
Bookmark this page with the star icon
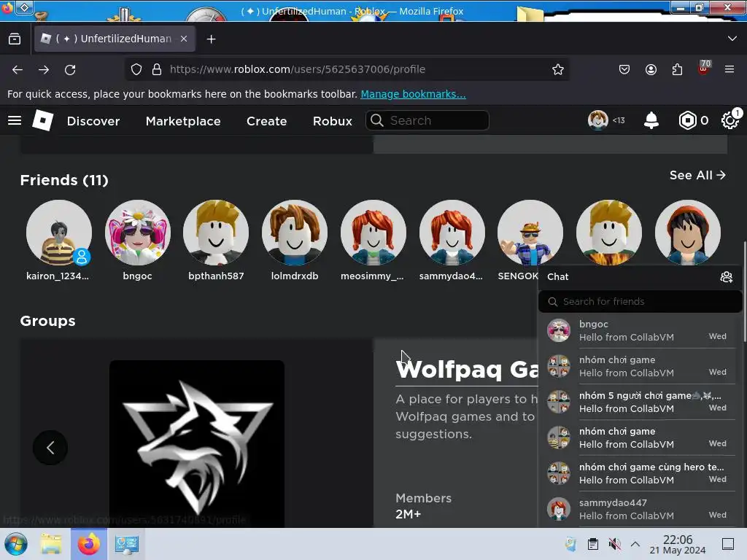(558, 69)
